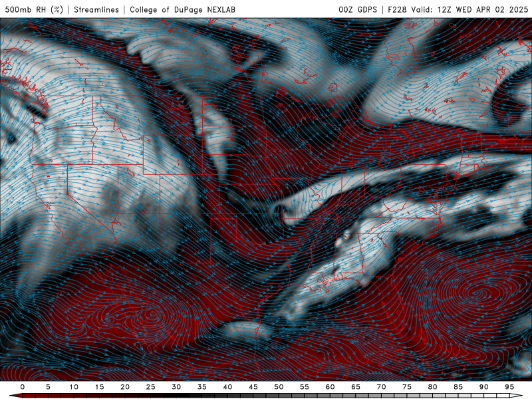Image resolution: width=532 pixels, height=399 pixels.
Task: Click the "500mb RH (%)" title text
Action: (34, 9)
